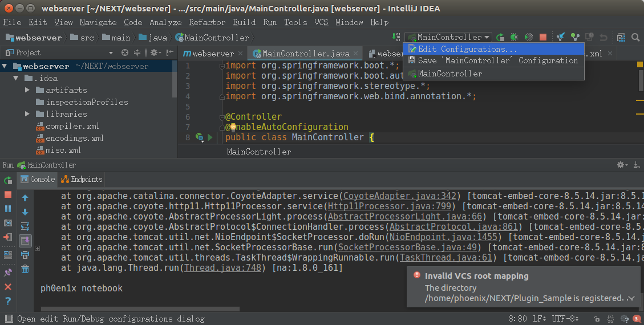Rerun MainController from the main toolbar

500,37
